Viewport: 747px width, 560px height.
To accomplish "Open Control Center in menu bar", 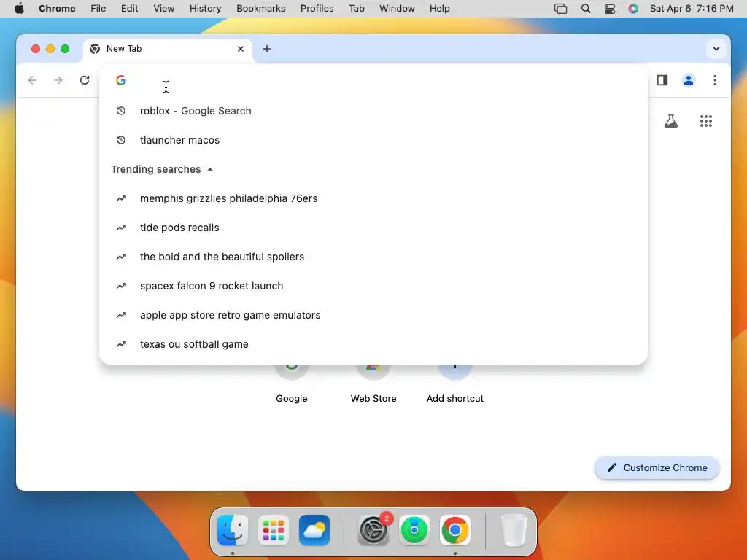I will point(609,9).
